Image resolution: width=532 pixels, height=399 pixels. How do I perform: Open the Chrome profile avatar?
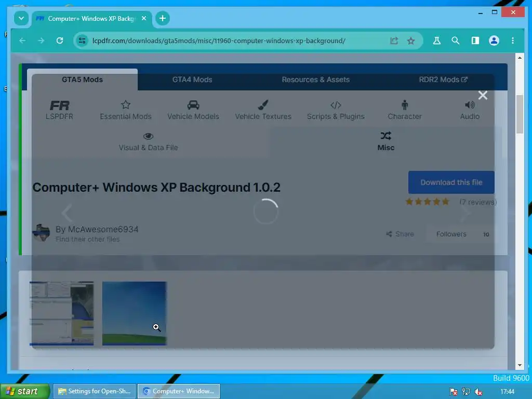[494, 41]
